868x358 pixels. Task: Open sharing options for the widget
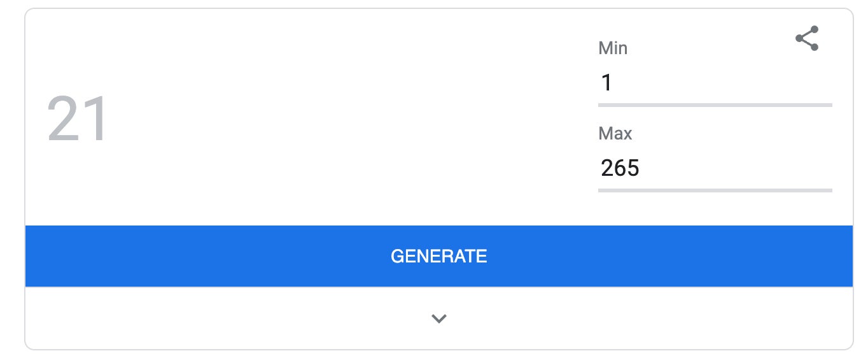point(807,39)
